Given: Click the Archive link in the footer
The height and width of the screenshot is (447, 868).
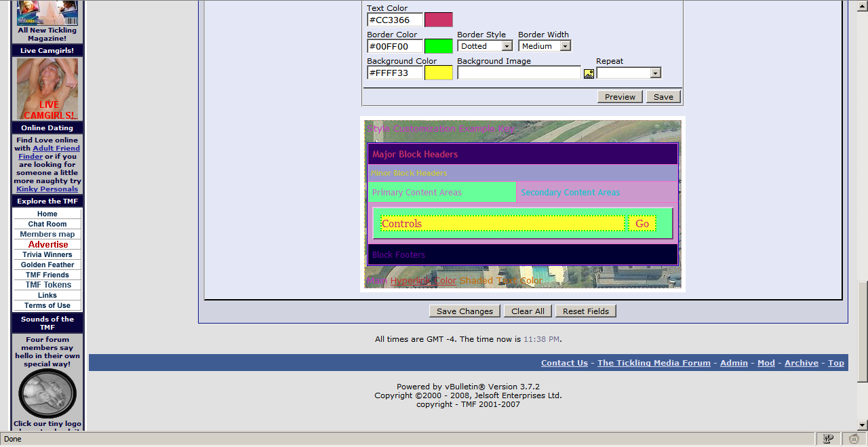Looking at the screenshot, I should 801,363.
